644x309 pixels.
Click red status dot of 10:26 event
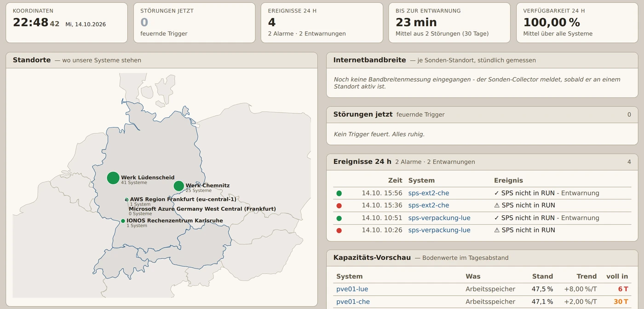coord(339,231)
